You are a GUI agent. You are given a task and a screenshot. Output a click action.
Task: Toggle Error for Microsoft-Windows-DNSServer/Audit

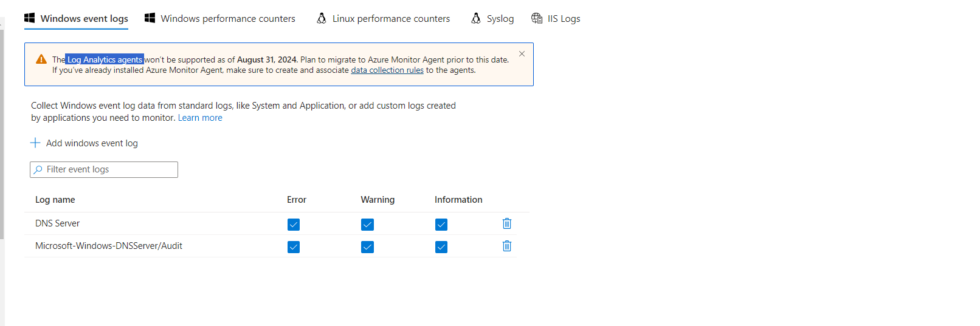click(294, 247)
